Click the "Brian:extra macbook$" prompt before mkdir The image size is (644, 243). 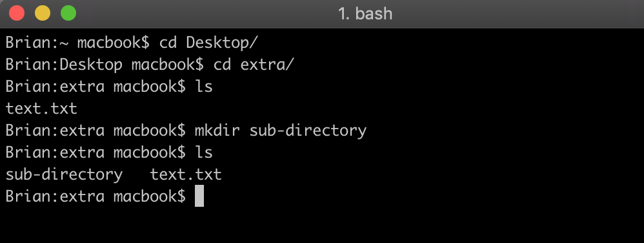96,131
